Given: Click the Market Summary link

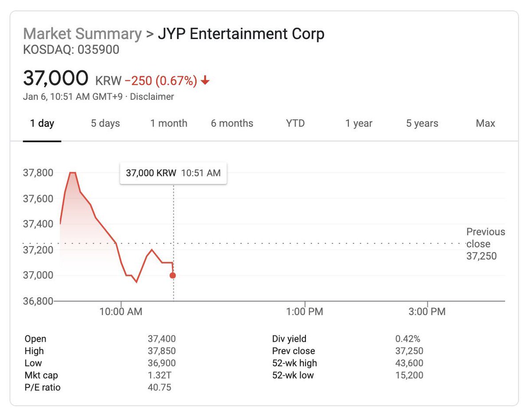Looking at the screenshot, I should click(x=82, y=34).
